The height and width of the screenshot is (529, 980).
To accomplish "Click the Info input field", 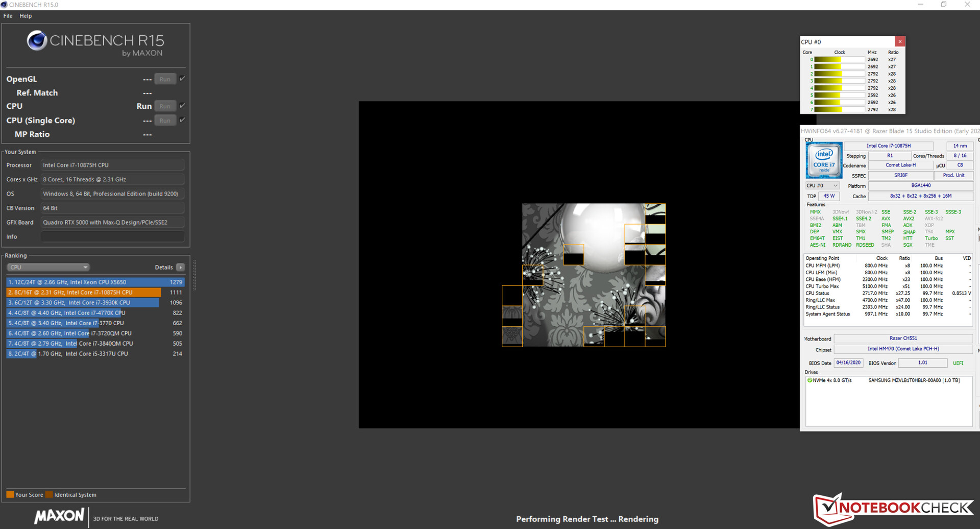I will (112, 236).
